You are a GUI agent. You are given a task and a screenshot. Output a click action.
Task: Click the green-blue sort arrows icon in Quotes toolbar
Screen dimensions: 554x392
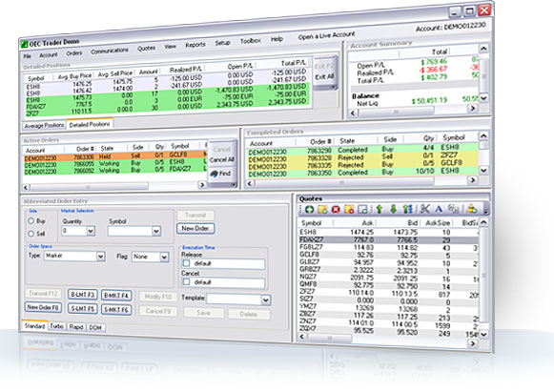[408, 209]
